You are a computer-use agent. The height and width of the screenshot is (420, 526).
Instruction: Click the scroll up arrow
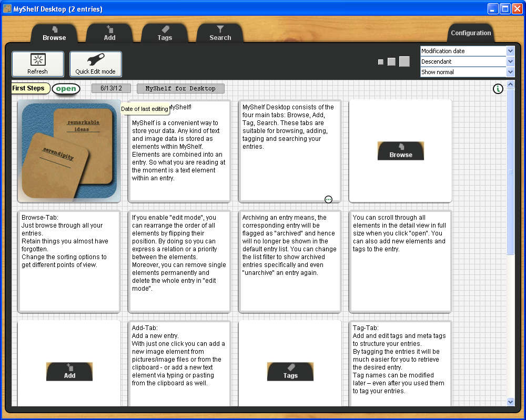pos(511,84)
